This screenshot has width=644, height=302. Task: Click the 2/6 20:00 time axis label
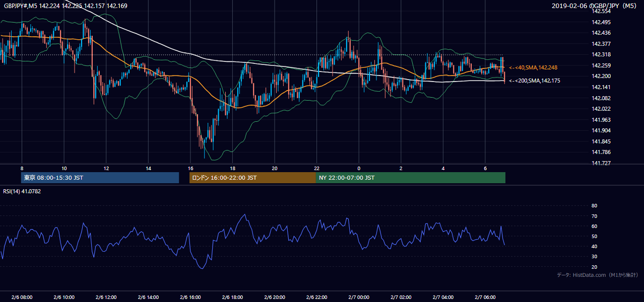[275, 297]
